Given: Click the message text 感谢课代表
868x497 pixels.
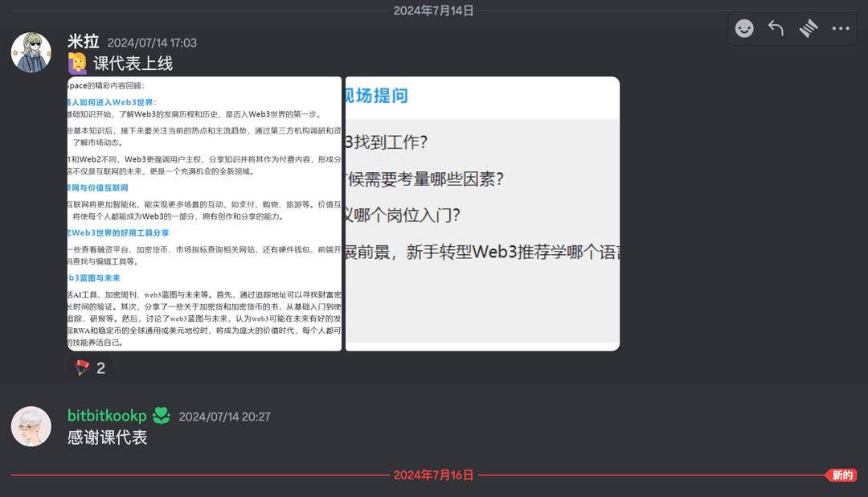Looking at the screenshot, I should click(107, 437).
